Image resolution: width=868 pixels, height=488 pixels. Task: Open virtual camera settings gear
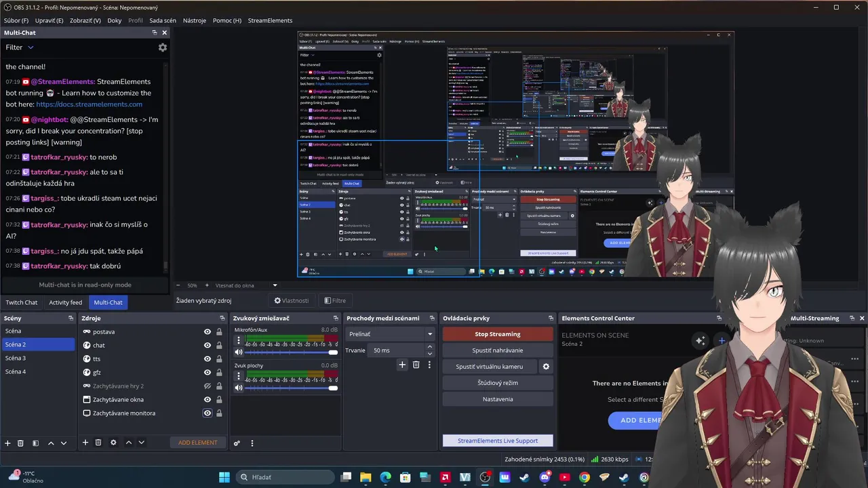pyautogui.click(x=546, y=367)
